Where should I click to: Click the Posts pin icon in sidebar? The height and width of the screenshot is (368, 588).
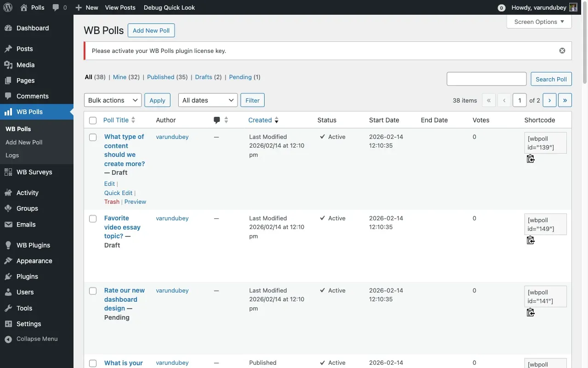(8, 49)
